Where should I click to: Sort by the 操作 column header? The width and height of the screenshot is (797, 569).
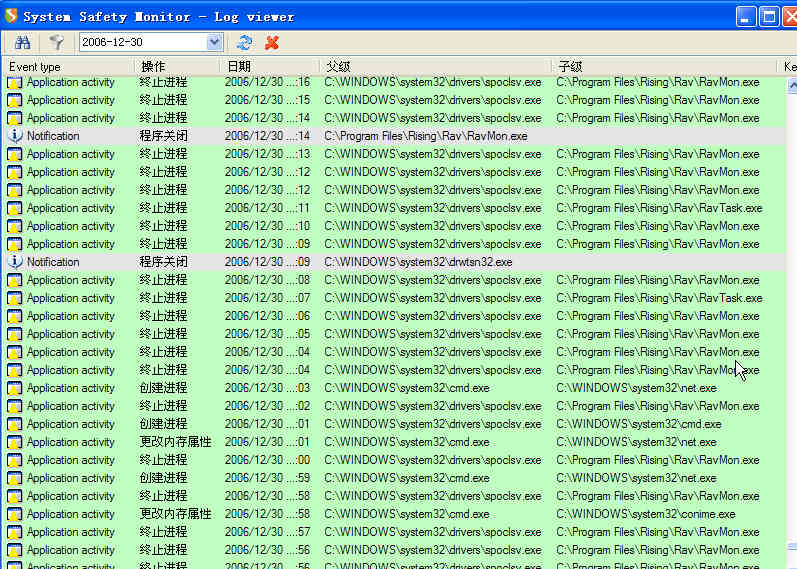click(x=177, y=67)
